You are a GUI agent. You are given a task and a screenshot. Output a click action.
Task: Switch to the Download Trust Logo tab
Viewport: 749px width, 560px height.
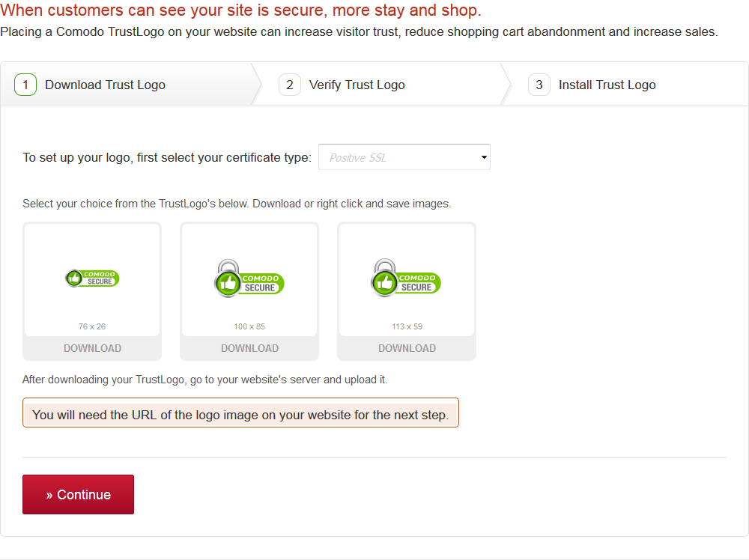(105, 85)
